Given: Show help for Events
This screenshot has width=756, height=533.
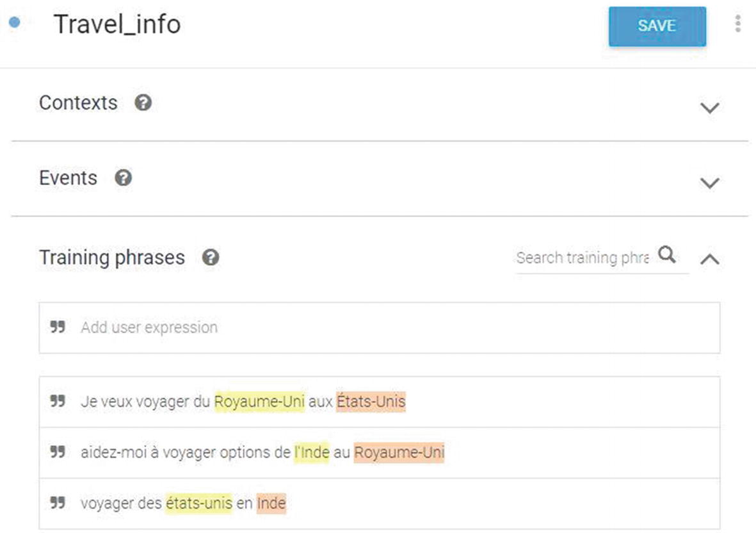Looking at the screenshot, I should click(x=124, y=178).
